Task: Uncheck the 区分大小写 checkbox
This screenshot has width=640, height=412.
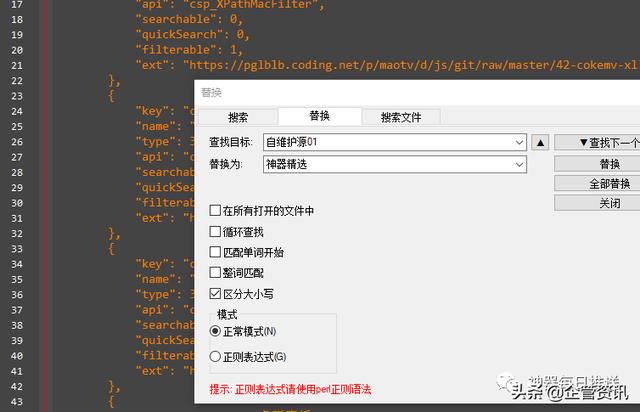Action: click(215, 294)
